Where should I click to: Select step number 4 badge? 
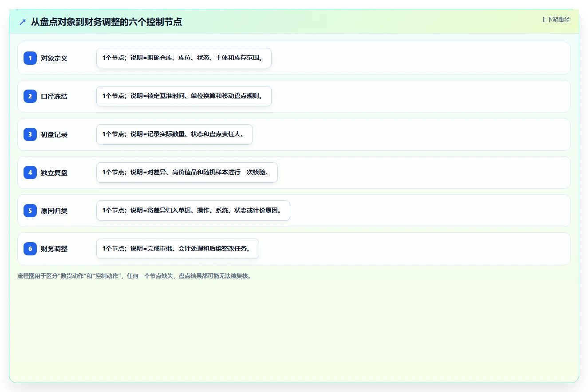(30, 172)
